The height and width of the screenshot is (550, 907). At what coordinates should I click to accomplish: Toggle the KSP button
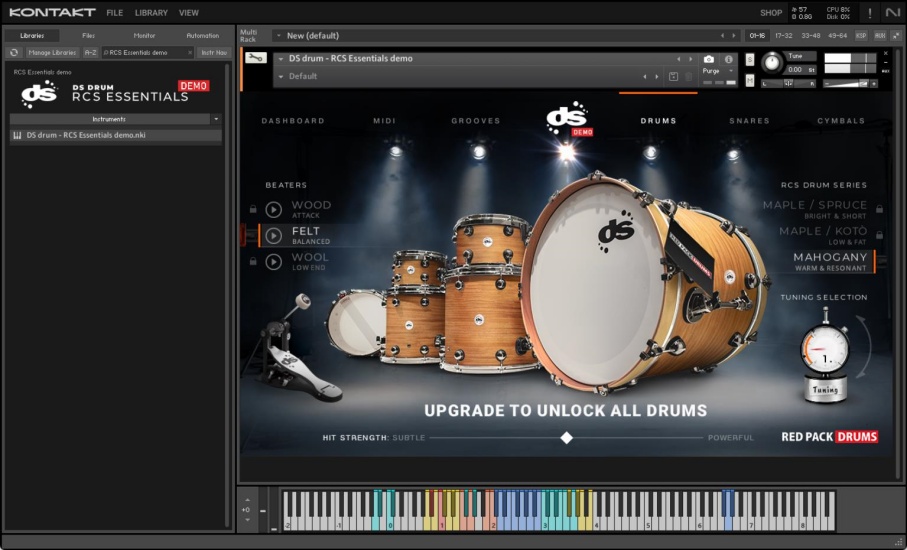(861, 35)
